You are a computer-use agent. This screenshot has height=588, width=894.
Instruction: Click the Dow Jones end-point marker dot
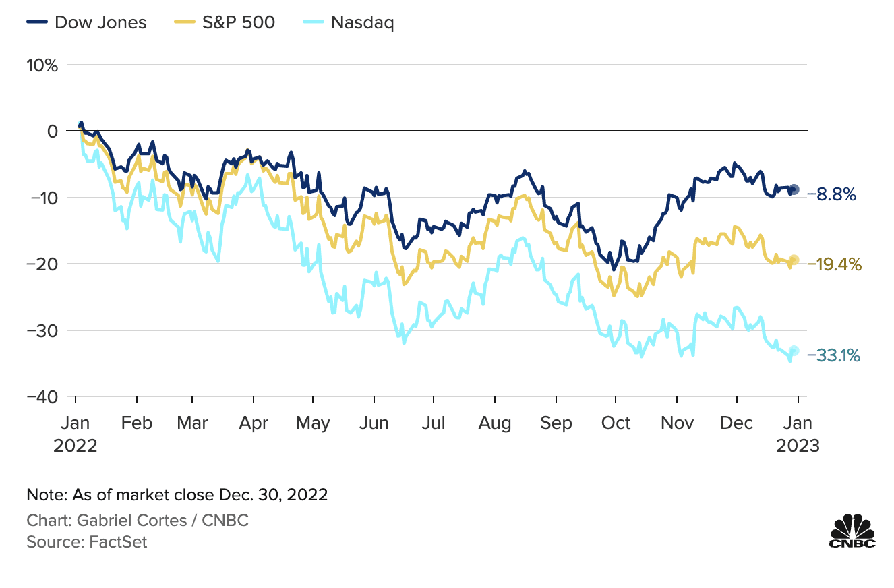(794, 189)
